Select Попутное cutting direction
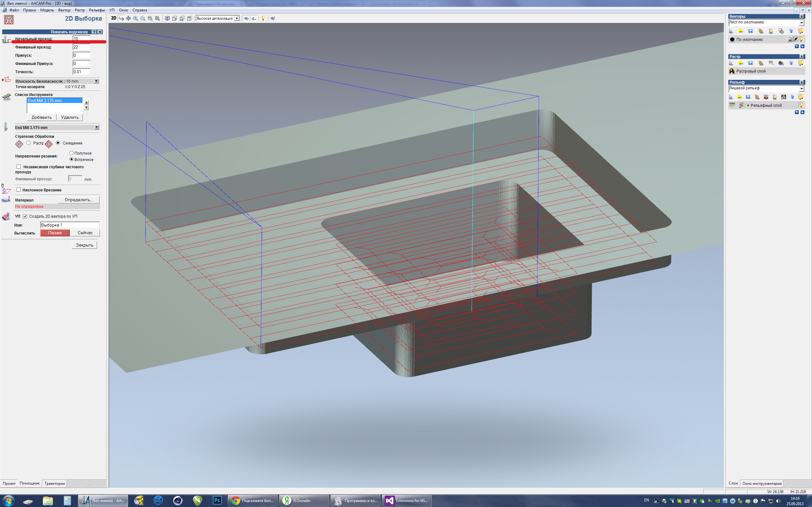Viewport: 812px width, 507px height. pyautogui.click(x=71, y=153)
